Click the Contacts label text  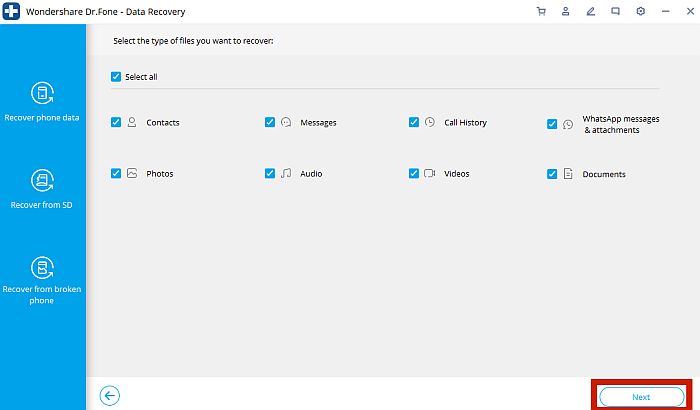pos(163,123)
